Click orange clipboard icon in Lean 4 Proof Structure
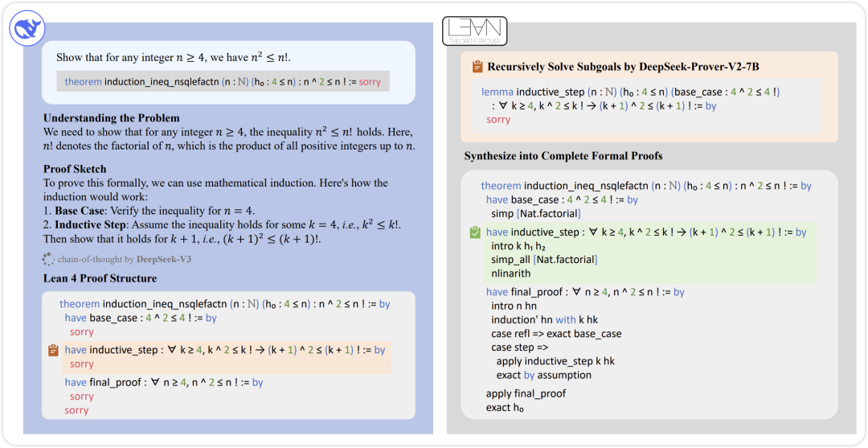 coord(53,351)
